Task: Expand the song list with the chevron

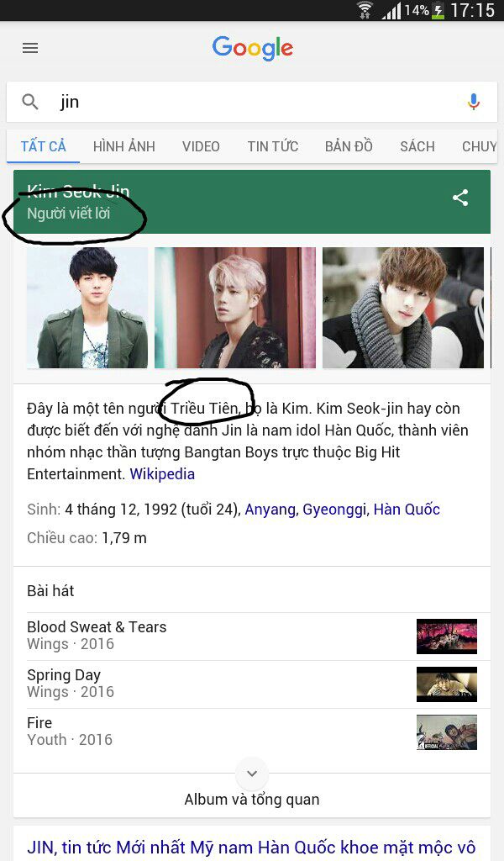Action: (x=252, y=774)
